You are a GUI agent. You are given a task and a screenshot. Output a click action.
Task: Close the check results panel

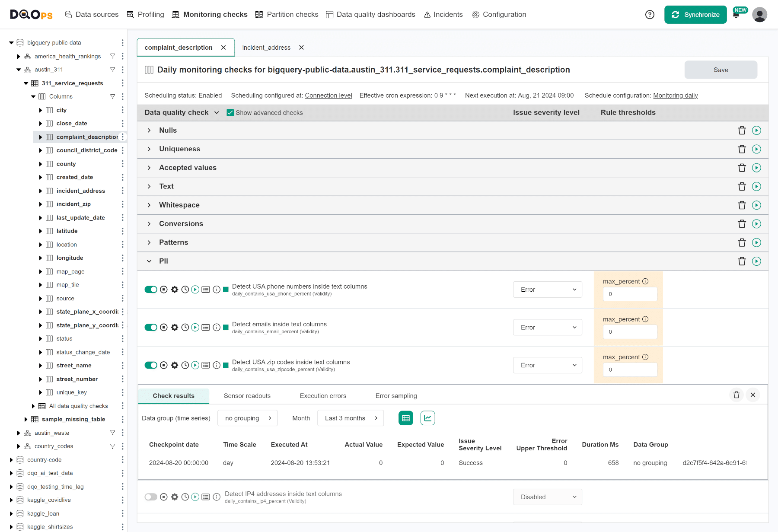[x=753, y=395]
